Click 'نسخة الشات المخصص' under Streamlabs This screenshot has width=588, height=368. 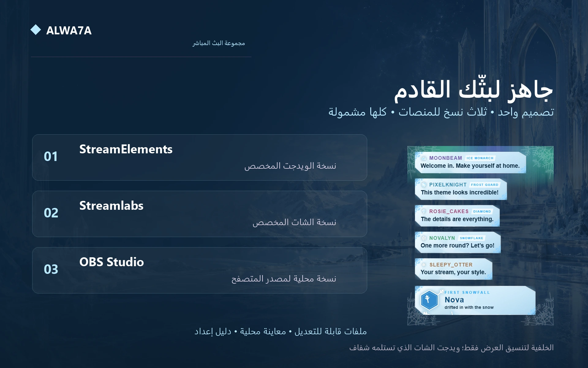[294, 222]
